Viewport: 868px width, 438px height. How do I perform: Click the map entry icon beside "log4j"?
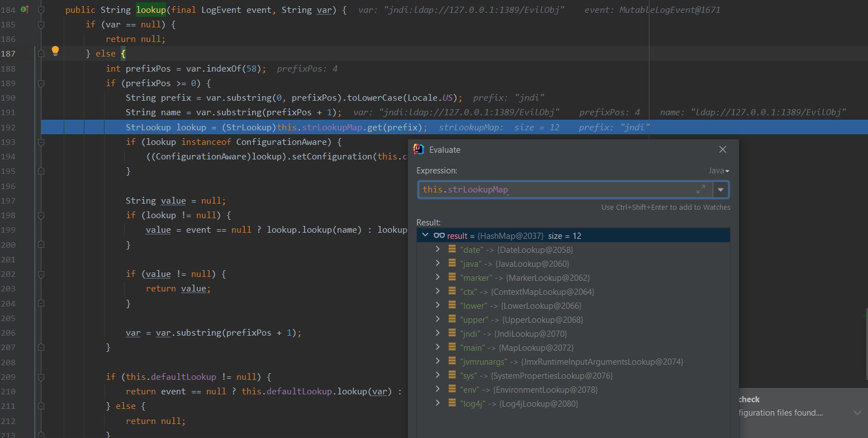(x=452, y=403)
